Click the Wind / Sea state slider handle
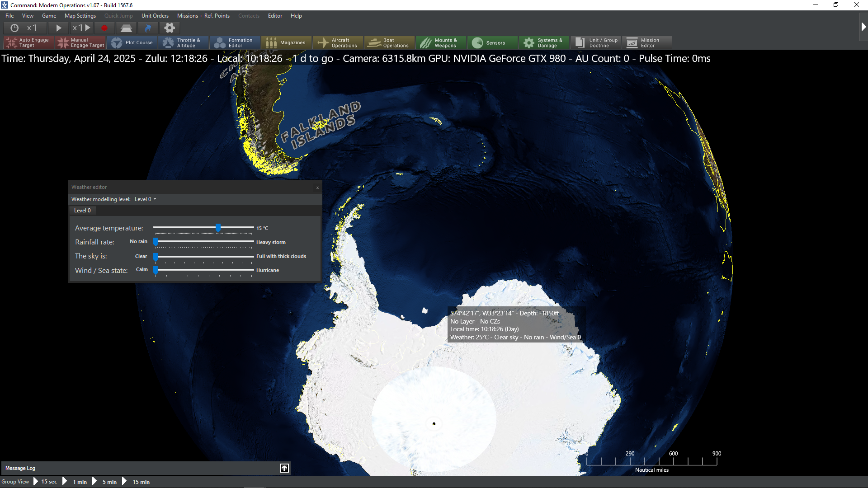 point(156,270)
